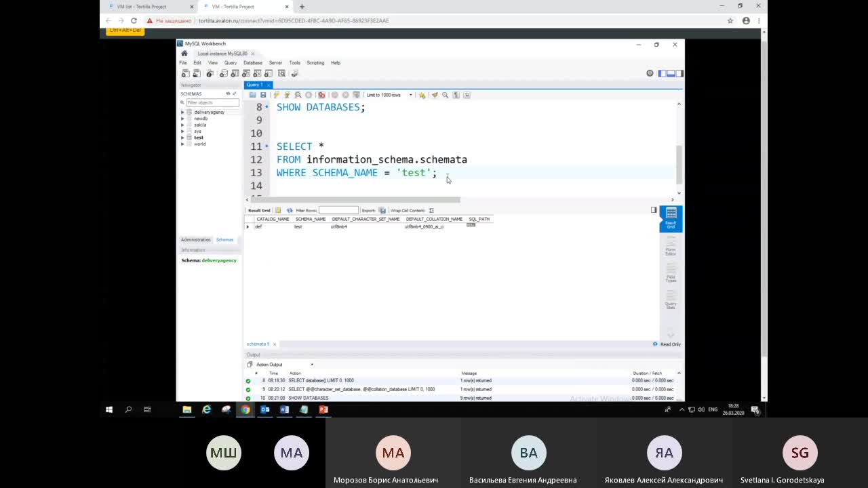Save the snippet with the star icon
The height and width of the screenshot is (488, 868).
[422, 95]
